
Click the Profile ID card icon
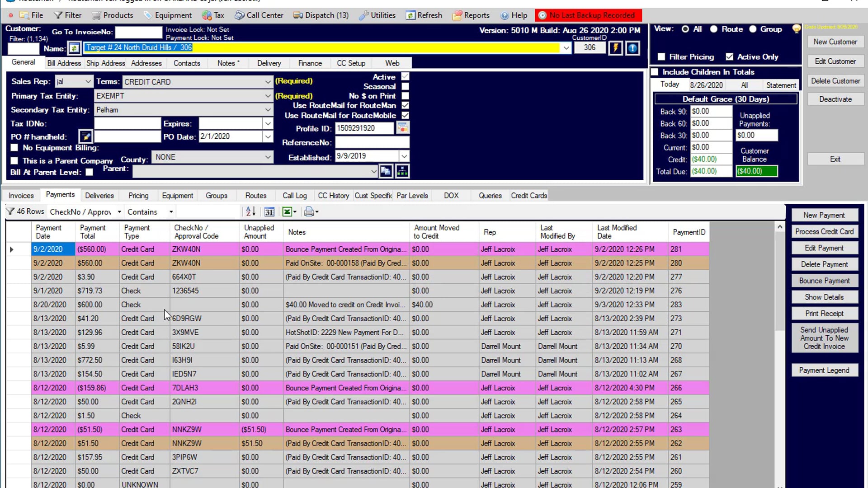(402, 128)
